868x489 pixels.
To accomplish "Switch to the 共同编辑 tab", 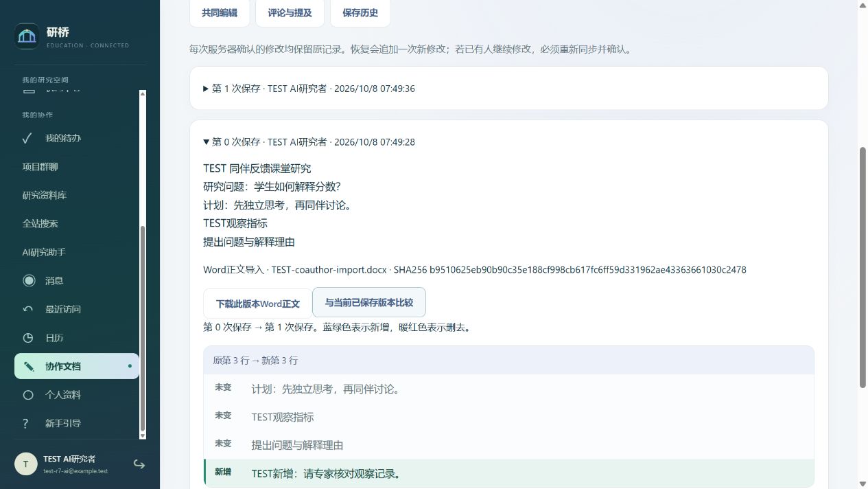I will pyautogui.click(x=220, y=12).
